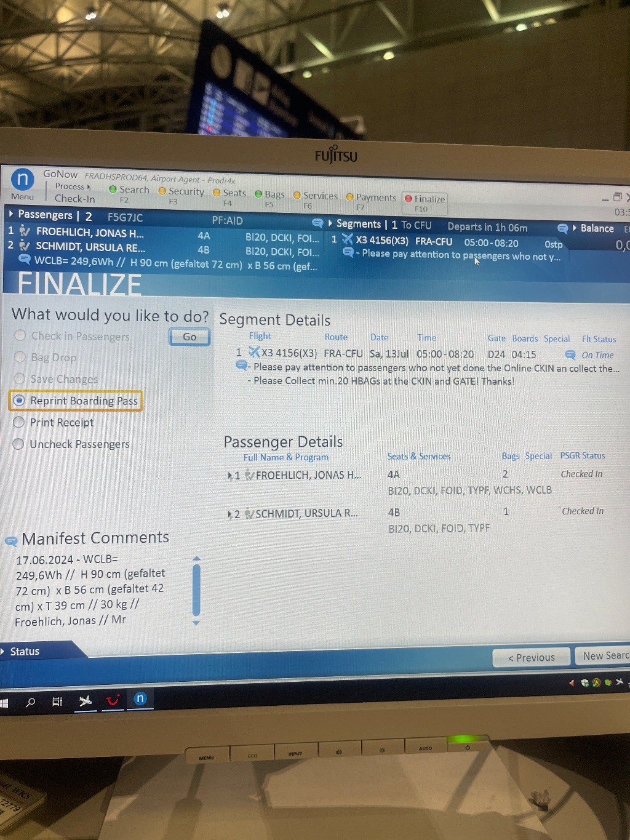Viewport: 630px width, 840px height.
Task: Expand passenger 2 SCHMIDT details row
Action: tap(229, 514)
